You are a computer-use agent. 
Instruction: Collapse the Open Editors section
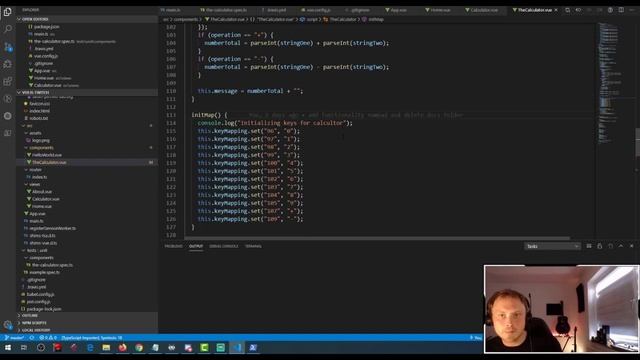[x=87, y=19]
